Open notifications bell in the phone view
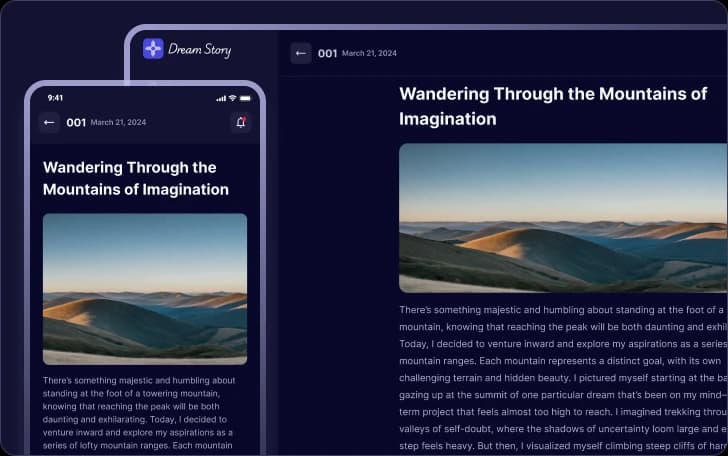Screen dimensions: 728x456 [240, 123]
